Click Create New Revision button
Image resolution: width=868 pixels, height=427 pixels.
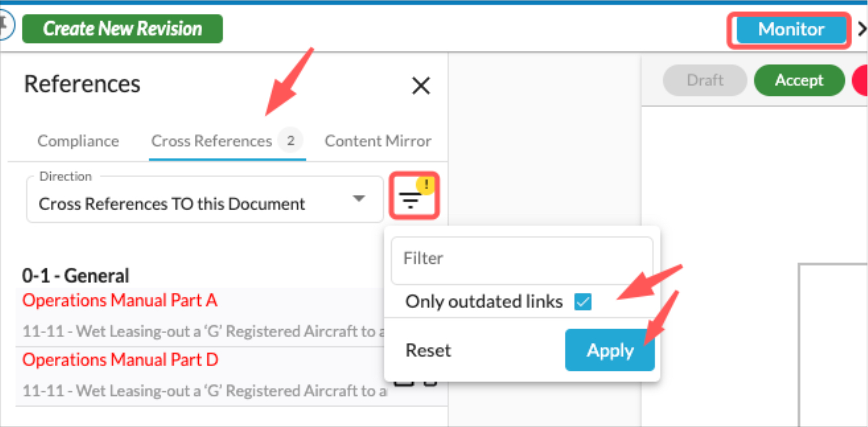pos(122,28)
